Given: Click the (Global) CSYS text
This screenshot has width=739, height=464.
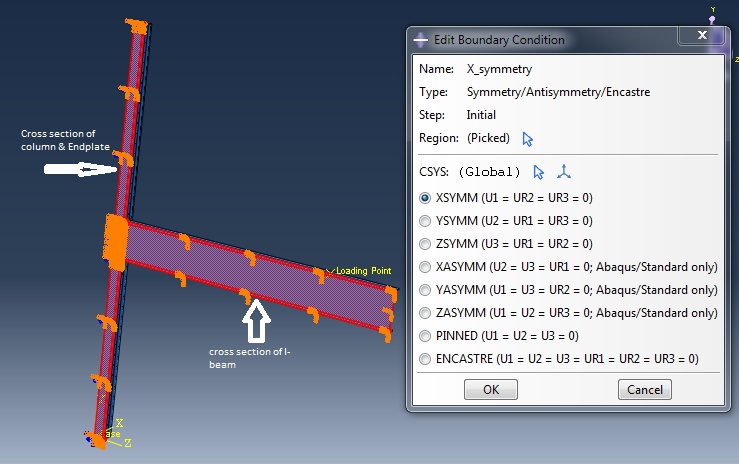Looking at the screenshot, I should click(489, 172).
